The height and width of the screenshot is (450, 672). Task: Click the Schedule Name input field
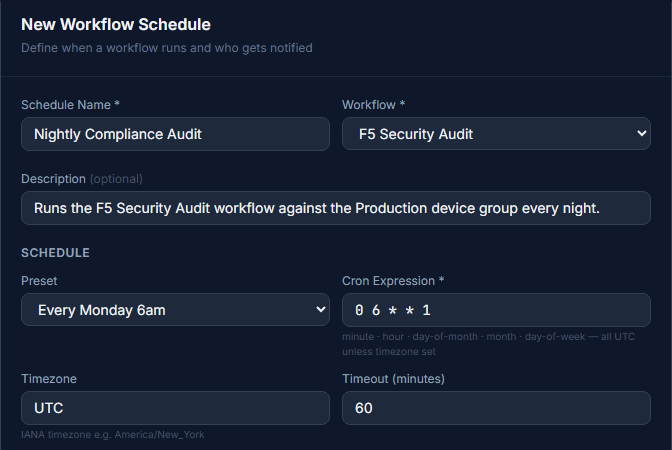tap(175, 134)
